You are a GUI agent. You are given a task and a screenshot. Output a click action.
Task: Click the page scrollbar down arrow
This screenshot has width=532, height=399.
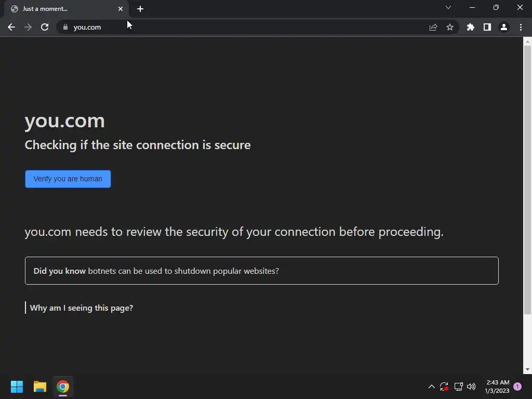coord(527,370)
